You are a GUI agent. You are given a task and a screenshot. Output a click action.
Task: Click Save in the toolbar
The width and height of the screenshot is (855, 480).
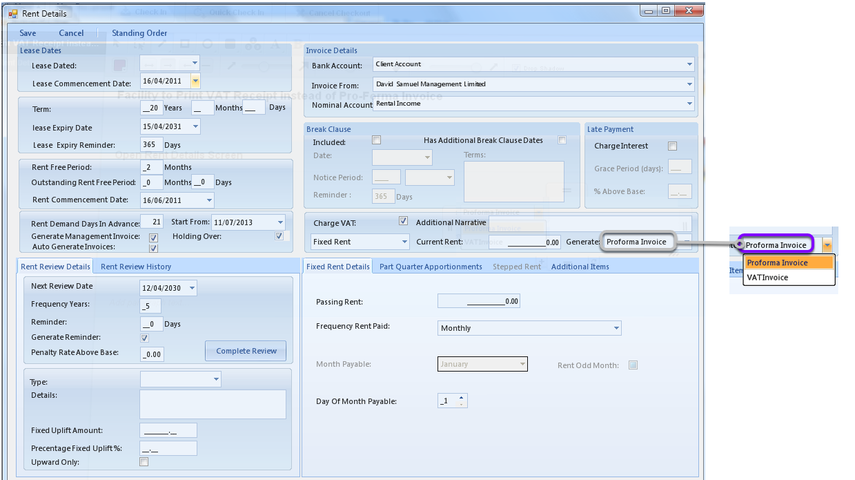28,33
